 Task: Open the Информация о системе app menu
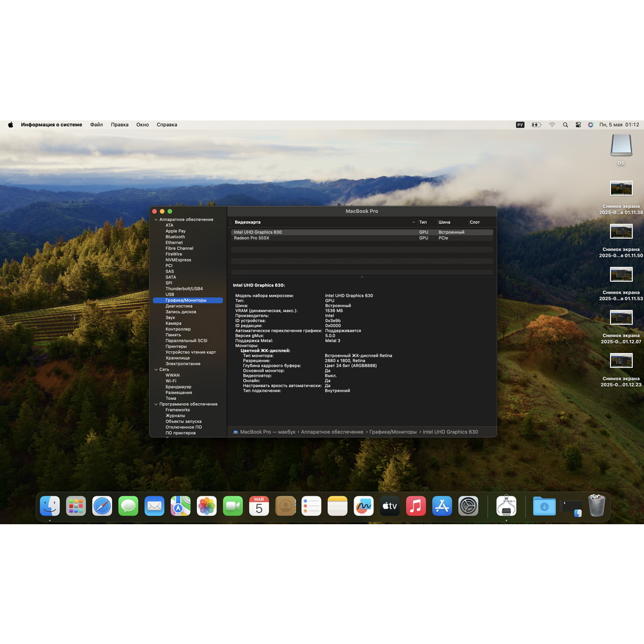(52, 125)
